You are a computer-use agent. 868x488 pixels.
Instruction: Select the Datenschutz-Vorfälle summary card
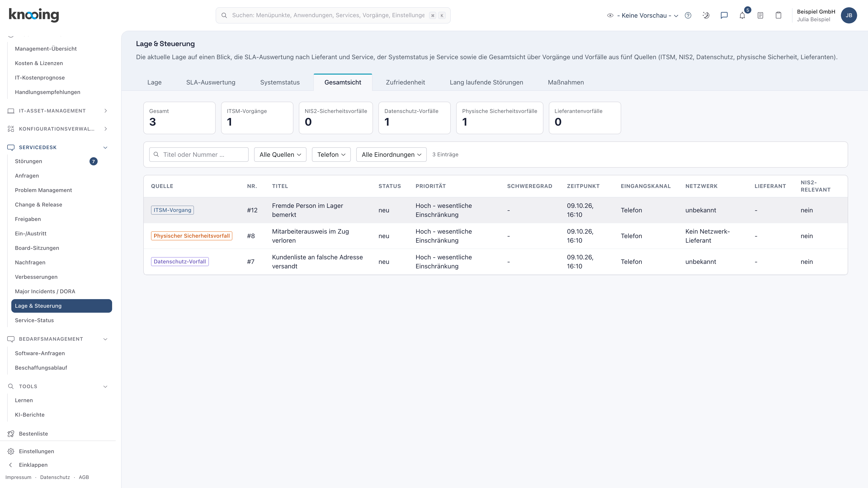click(x=414, y=118)
